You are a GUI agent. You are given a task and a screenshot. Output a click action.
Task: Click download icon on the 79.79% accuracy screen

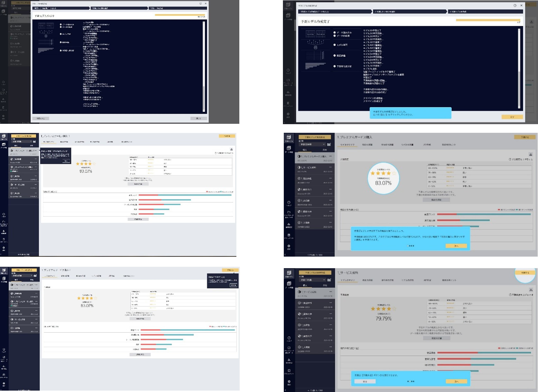point(531,290)
